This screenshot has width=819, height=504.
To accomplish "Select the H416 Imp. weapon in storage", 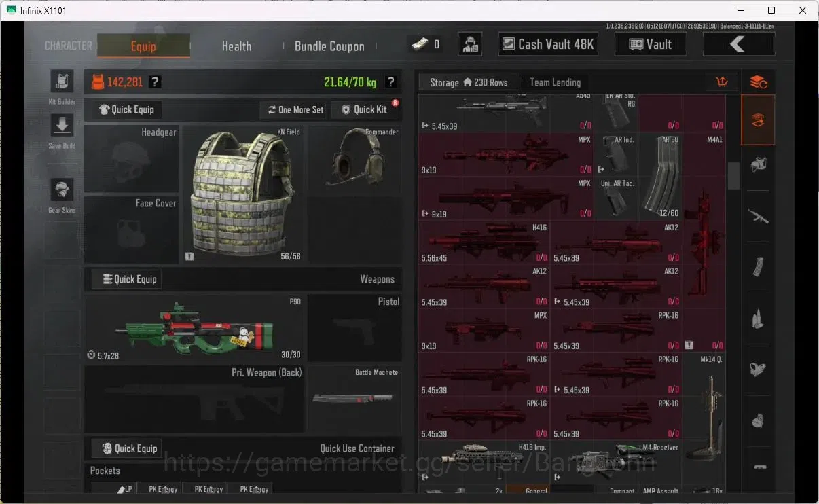I will [484, 462].
